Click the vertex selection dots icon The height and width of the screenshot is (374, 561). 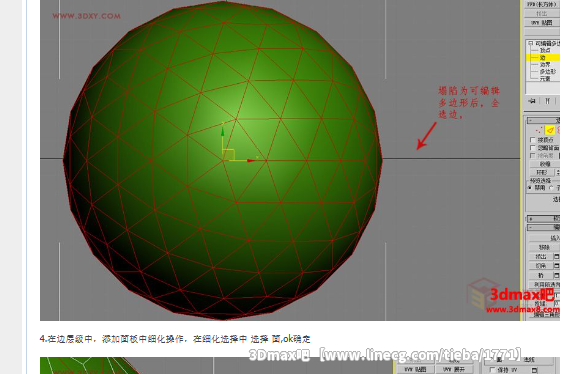tap(538, 130)
